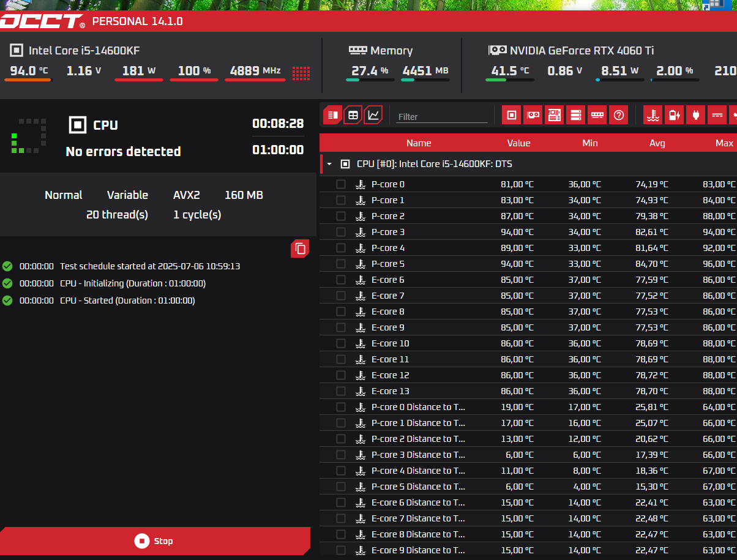This screenshot has height=560, width=737.
Task: Click the CPU temperature bar under 94.0 °C
Action: coord(28,80)
